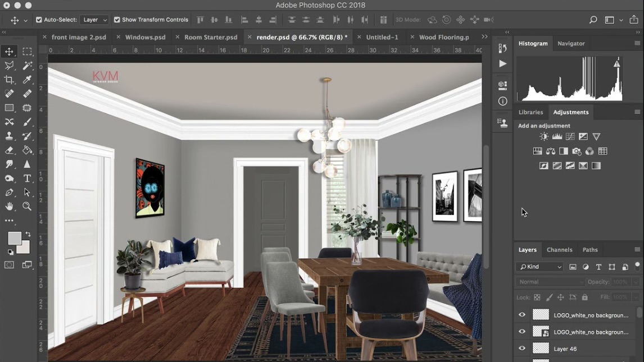Click the Search icon in options bar
The image size is (644, 362).
593,20
